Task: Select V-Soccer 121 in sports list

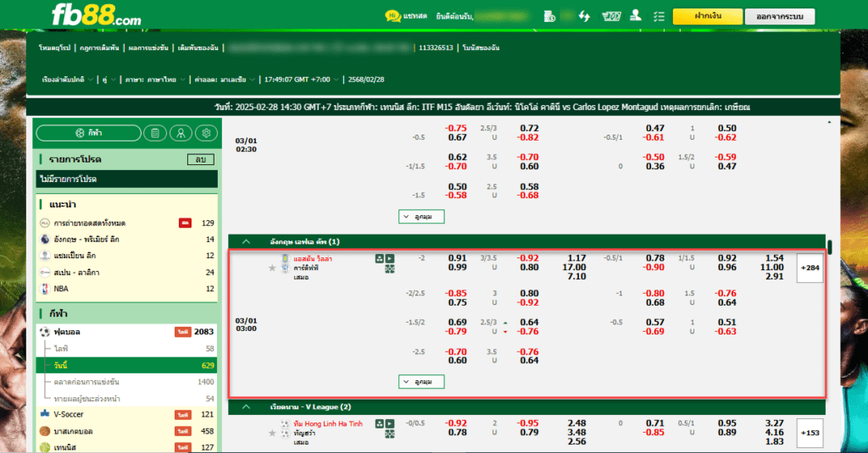Action: tap(127, 414)
